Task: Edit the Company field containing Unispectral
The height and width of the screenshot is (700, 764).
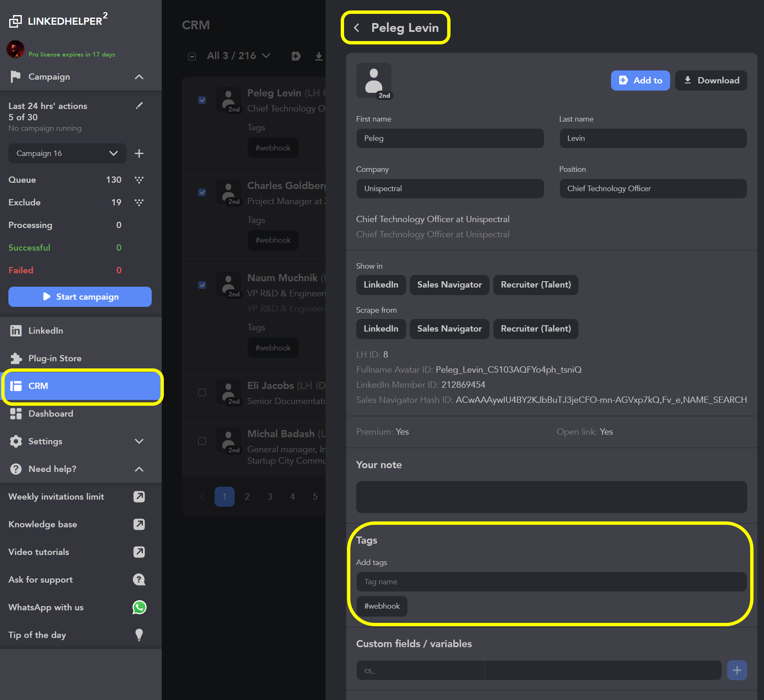Action: tap(450, 189)
